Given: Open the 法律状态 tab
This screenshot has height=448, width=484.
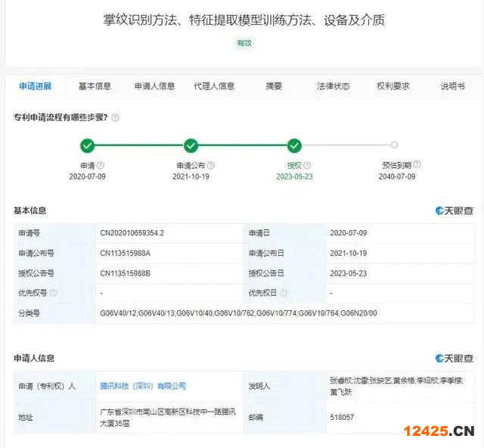Looking at the screenshot, I should click(333, 86).
